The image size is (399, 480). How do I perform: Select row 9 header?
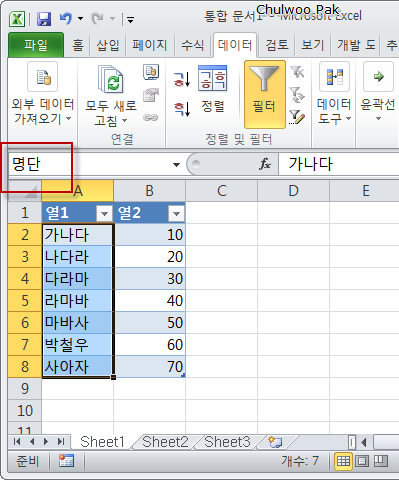(x=25, y=389)
